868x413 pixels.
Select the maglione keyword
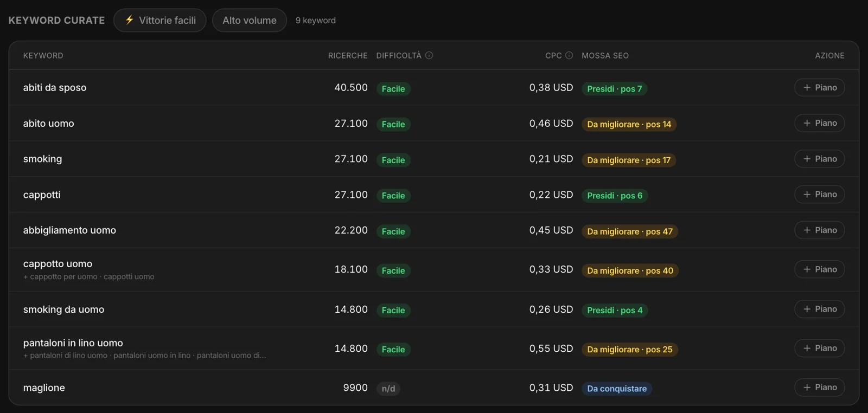44,388
